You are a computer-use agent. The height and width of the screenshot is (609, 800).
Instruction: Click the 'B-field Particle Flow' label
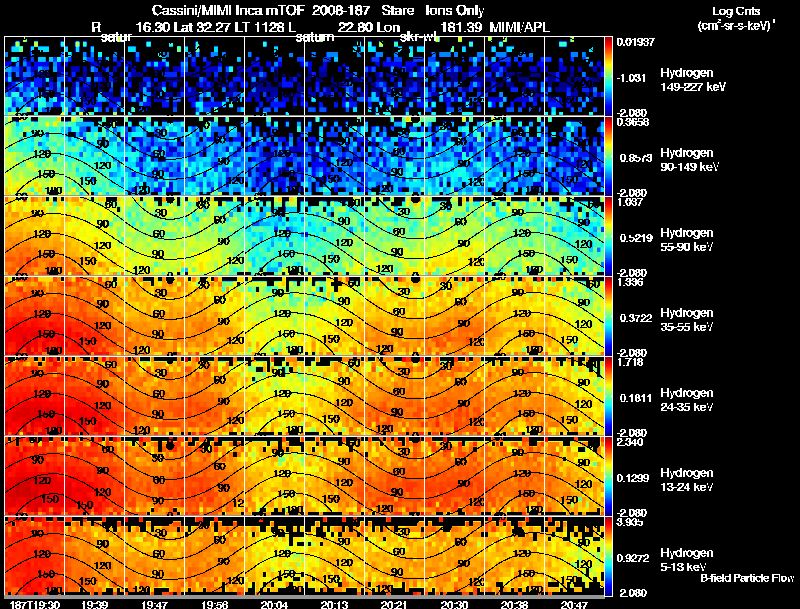click(747, 578)
